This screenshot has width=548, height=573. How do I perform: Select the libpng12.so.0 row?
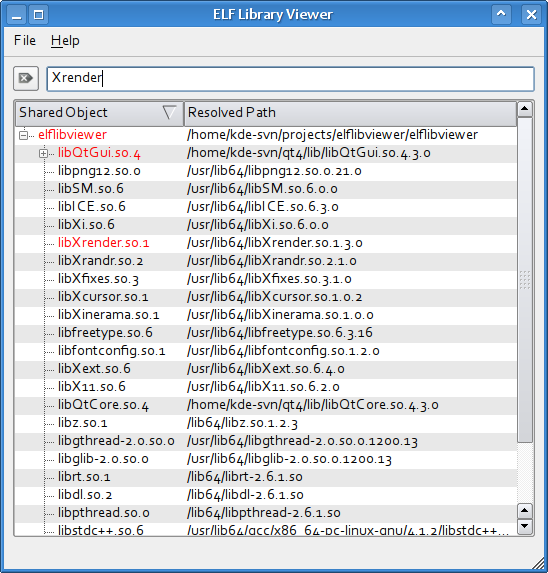point(266,171)
